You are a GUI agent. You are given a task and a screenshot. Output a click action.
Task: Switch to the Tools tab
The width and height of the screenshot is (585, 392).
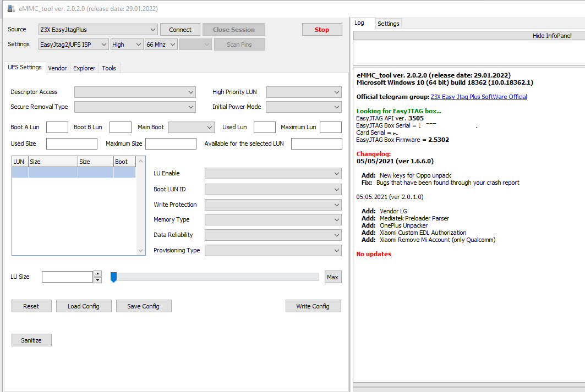coord(109,68)
